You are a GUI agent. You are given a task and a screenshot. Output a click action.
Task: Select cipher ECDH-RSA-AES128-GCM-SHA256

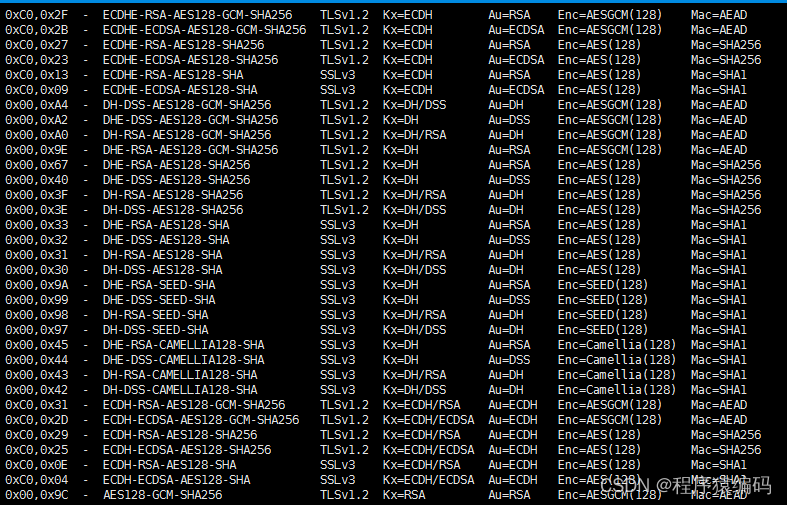[x=194, y=405]
